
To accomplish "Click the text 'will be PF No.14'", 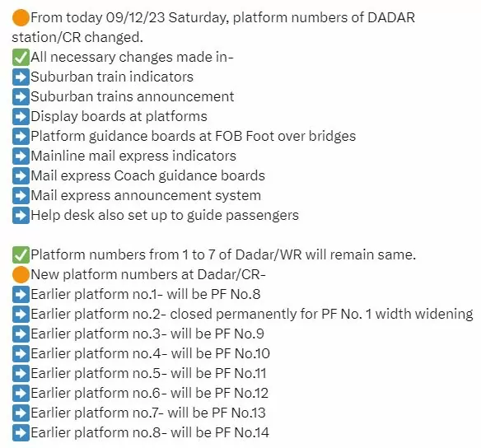I will (220, 432).
